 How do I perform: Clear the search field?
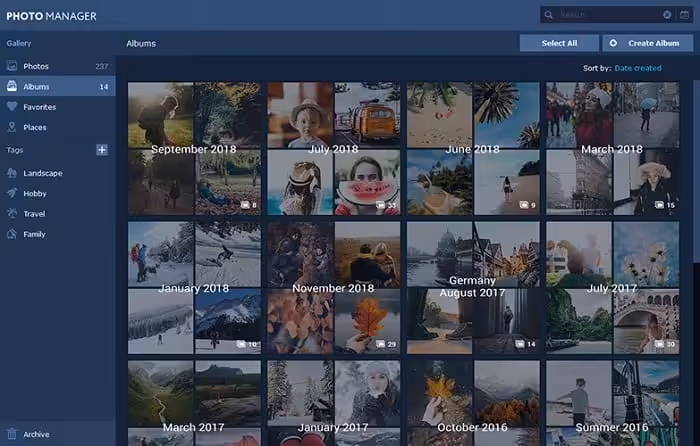pyautogui.click(x=667, y=15)
